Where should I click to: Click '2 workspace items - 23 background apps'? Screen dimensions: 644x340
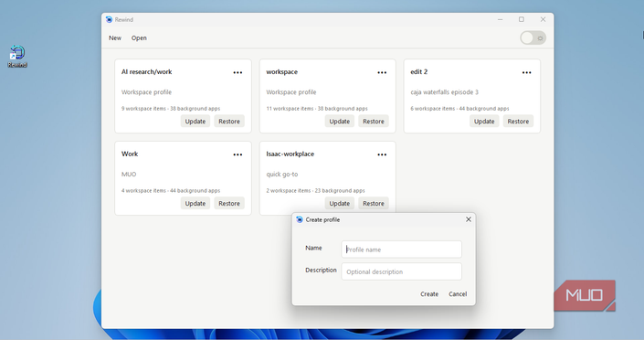tap(315, 191)
